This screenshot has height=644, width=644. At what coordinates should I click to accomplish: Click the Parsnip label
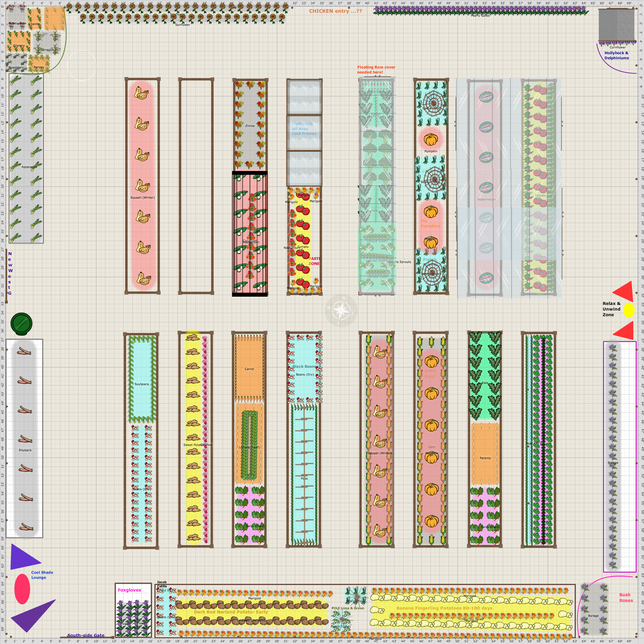point(485,458)
